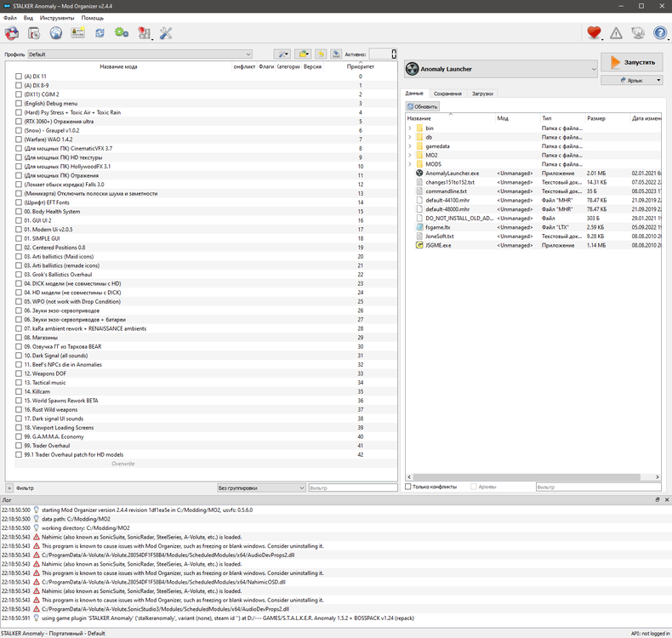
Task: Switch to the Загрузки tab
Action: click(x=482, y=94)
